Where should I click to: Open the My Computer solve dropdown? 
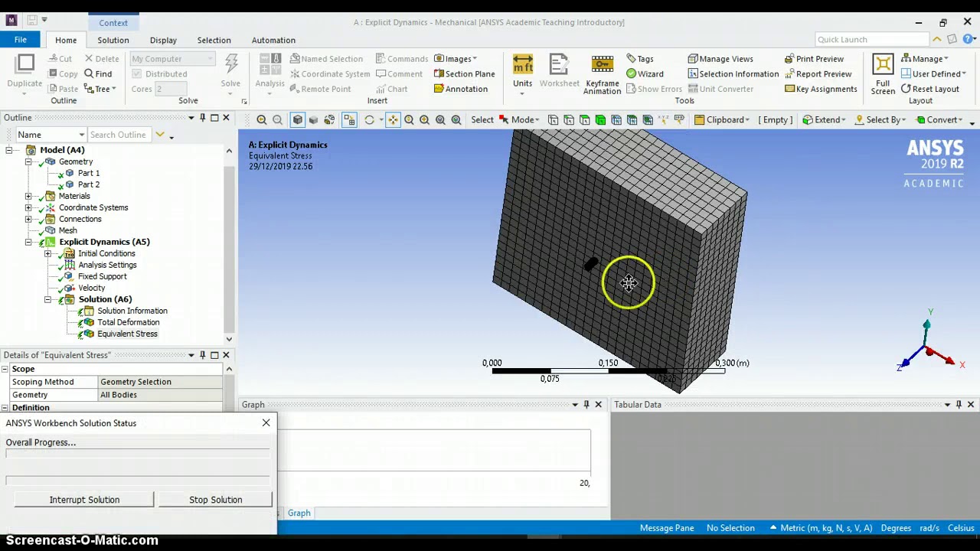pyautogui.click(x=171, y=59)
